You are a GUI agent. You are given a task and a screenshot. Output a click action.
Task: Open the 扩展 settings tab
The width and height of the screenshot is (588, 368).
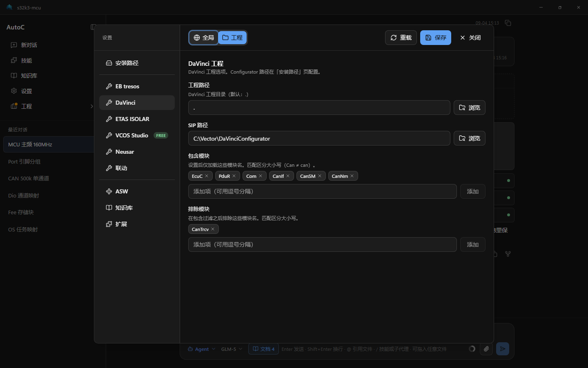pos(137,224)
